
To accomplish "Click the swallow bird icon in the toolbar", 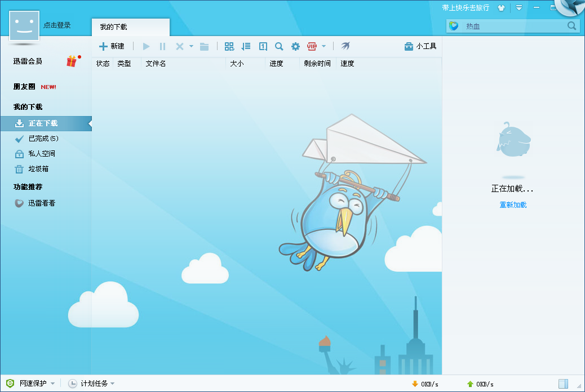I will (x=345, y=46).
